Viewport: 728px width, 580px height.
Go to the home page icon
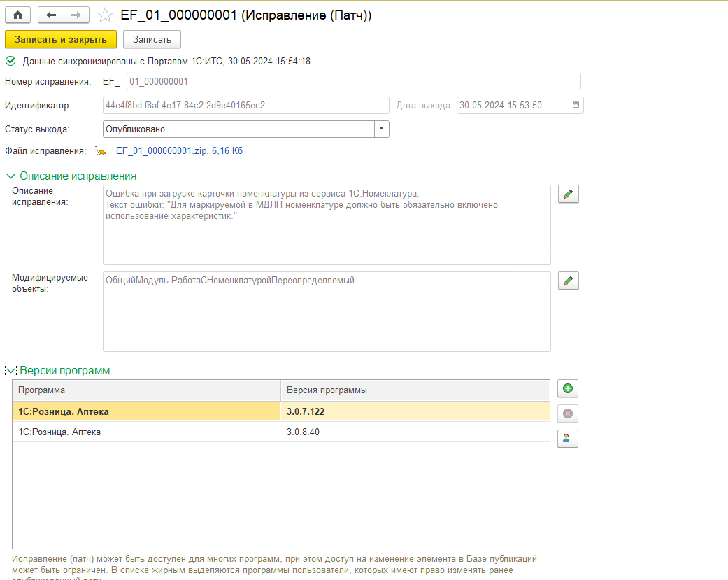pos(17,15)
